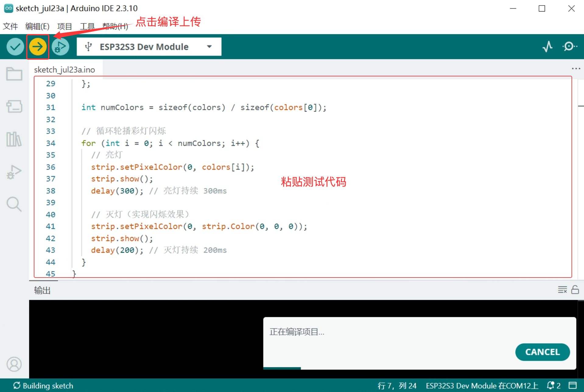Open the Search panel magnifier icon
This screenshot has height=392, width=584.
(x=14, y=204)
